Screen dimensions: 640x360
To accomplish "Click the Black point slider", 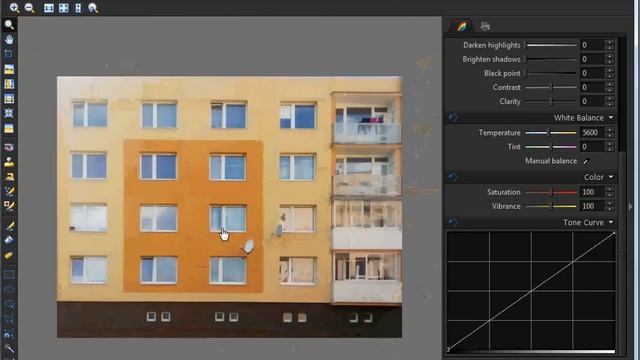I will [x=550, y=73].
